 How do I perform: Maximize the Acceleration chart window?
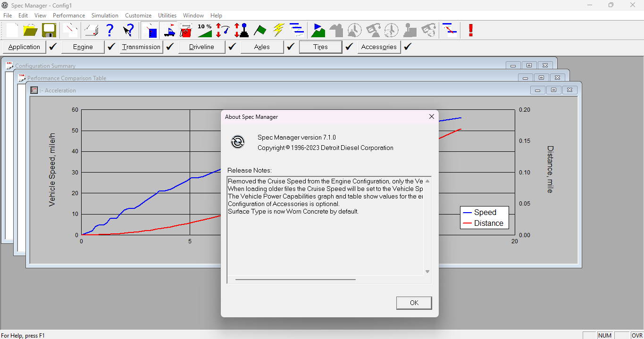[x=553, y=90]
